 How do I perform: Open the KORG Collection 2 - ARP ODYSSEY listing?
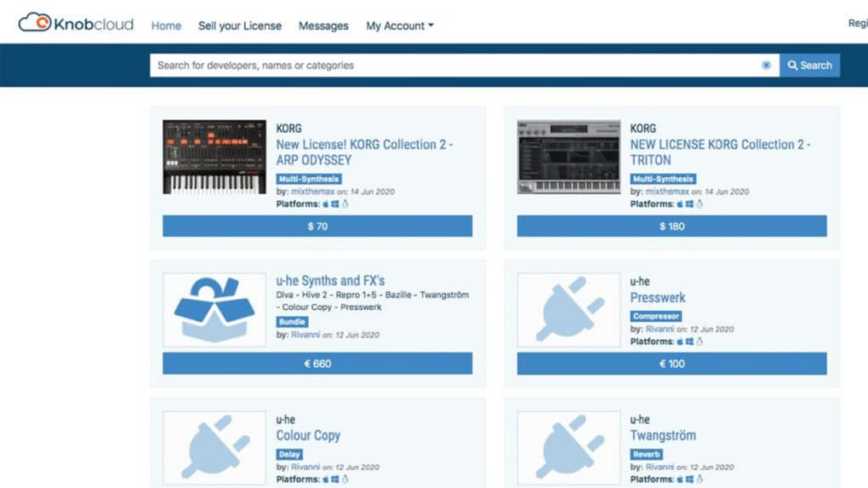(364, 152)
